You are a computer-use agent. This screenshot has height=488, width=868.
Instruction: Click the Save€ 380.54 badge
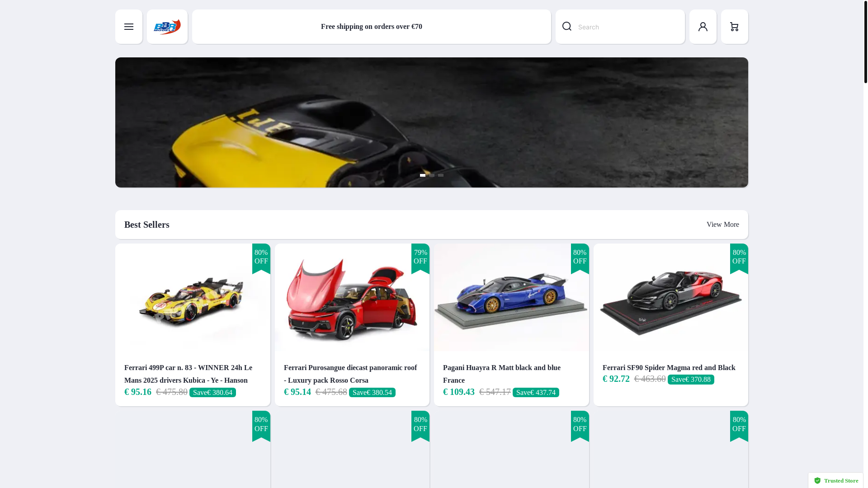[372, 393]
